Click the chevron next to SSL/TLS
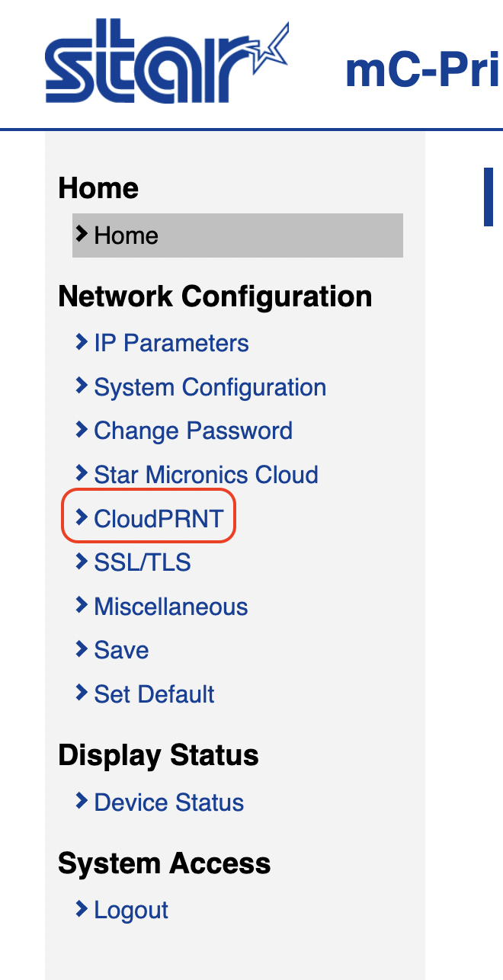Viewport: 503px width, 980px height. click(x=82, y=562)
